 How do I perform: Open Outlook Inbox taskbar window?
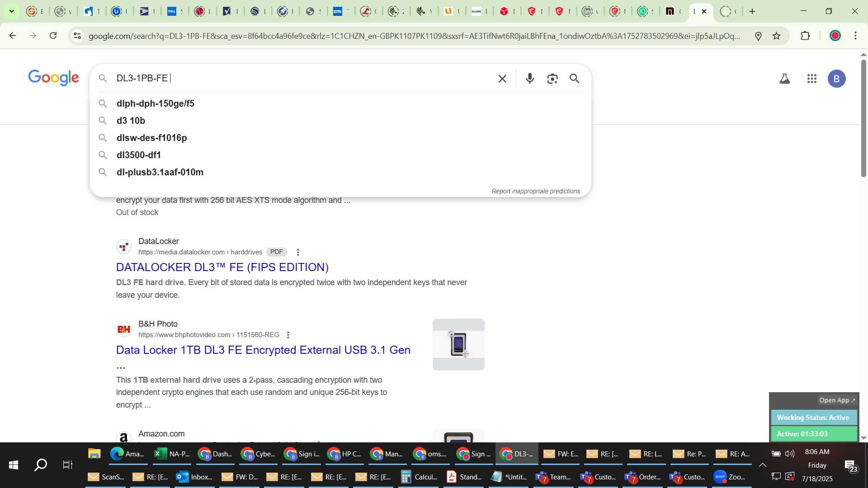point(194,477)
